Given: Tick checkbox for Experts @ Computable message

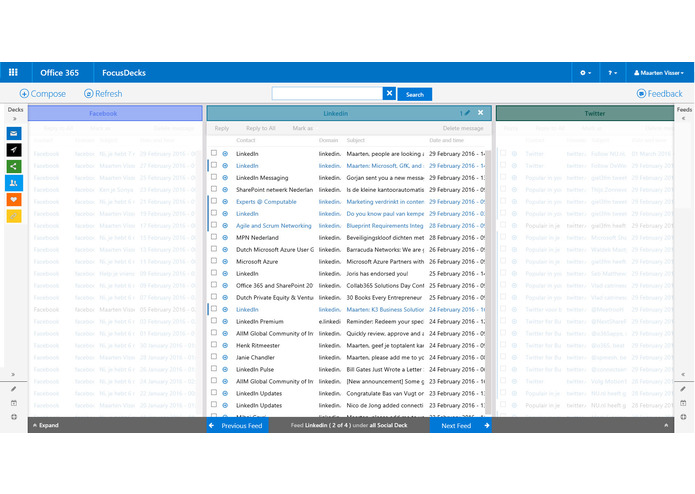Looking at the screenshot, I should 214,201.
